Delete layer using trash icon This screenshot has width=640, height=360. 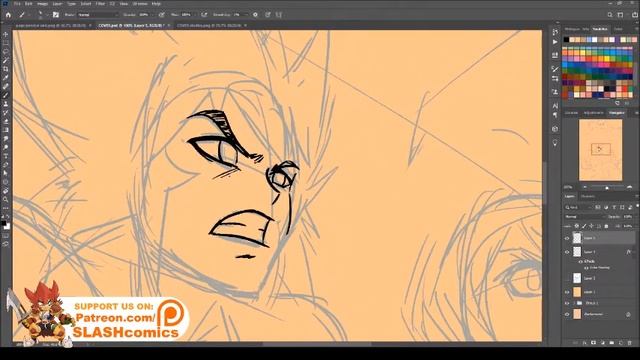click(x=629, y=343)
